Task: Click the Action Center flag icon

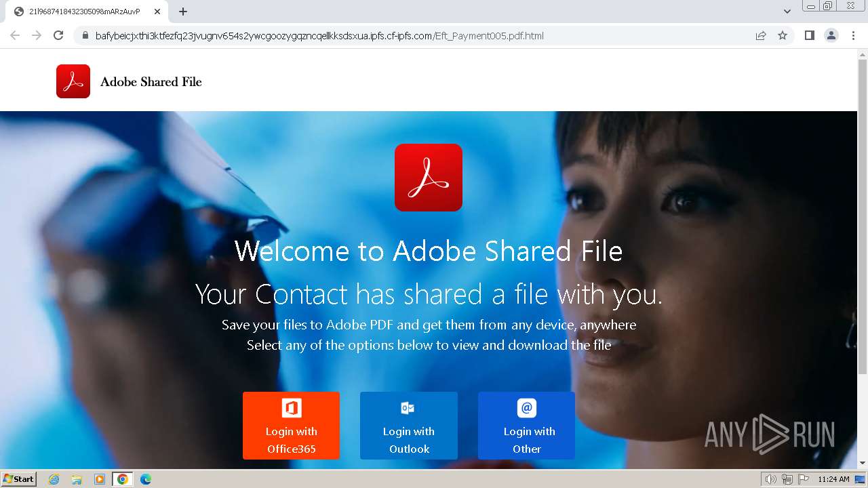Action: pos(804,479)
